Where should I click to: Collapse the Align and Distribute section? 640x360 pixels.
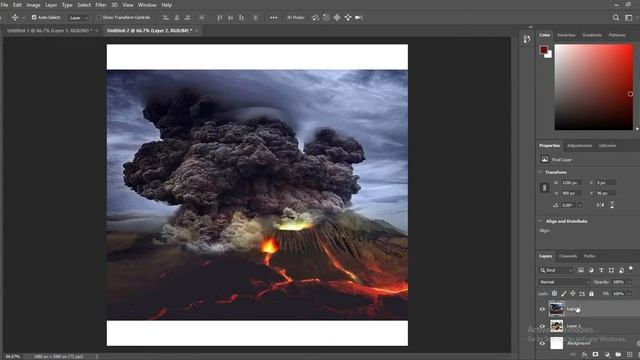(x=540, y=221)
